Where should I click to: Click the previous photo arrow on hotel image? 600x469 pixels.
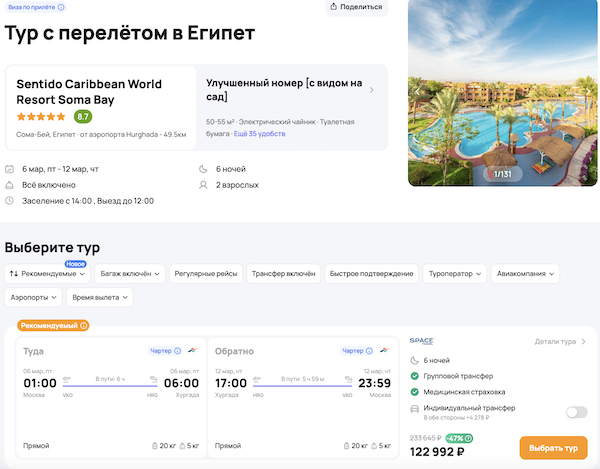[420, 91]
